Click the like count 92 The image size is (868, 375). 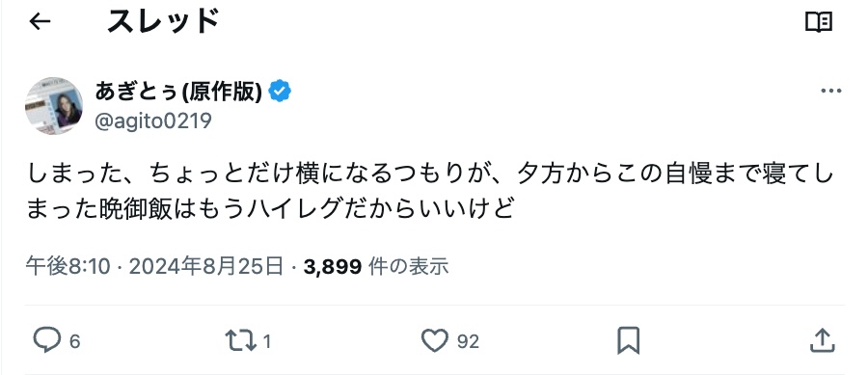(x=468, y=342)
